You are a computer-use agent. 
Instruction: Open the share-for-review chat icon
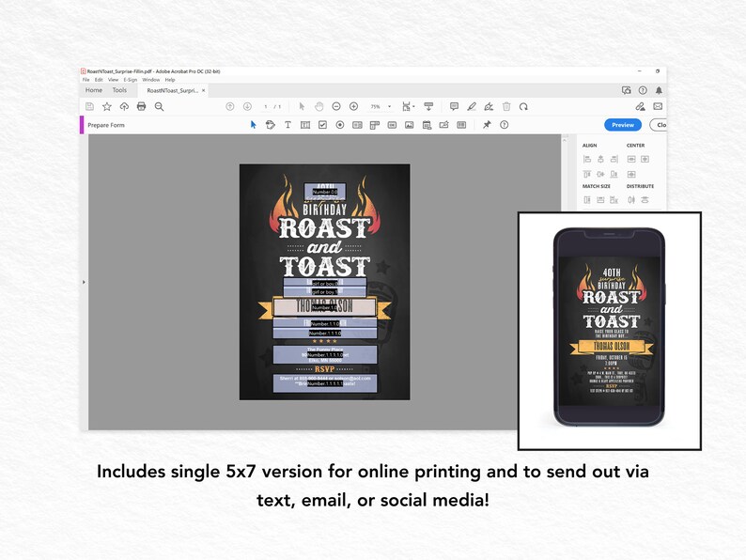[626, 90]
